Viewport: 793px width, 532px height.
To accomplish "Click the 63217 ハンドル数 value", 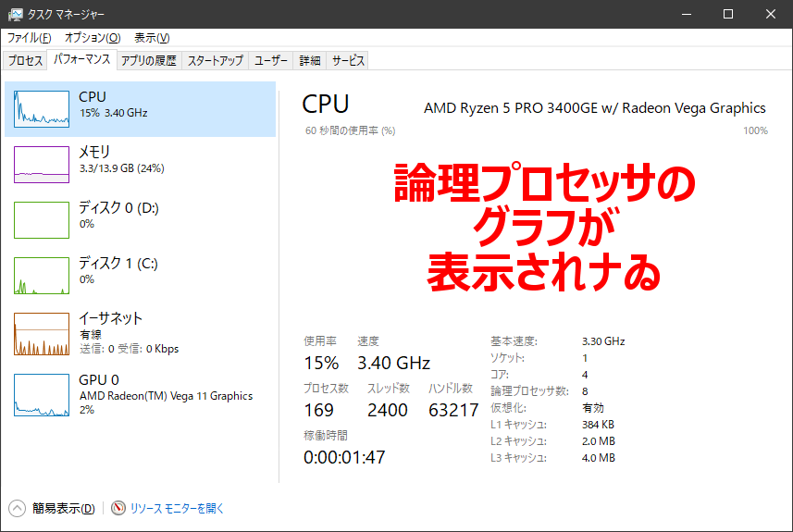I will click(x=453, y=410).
